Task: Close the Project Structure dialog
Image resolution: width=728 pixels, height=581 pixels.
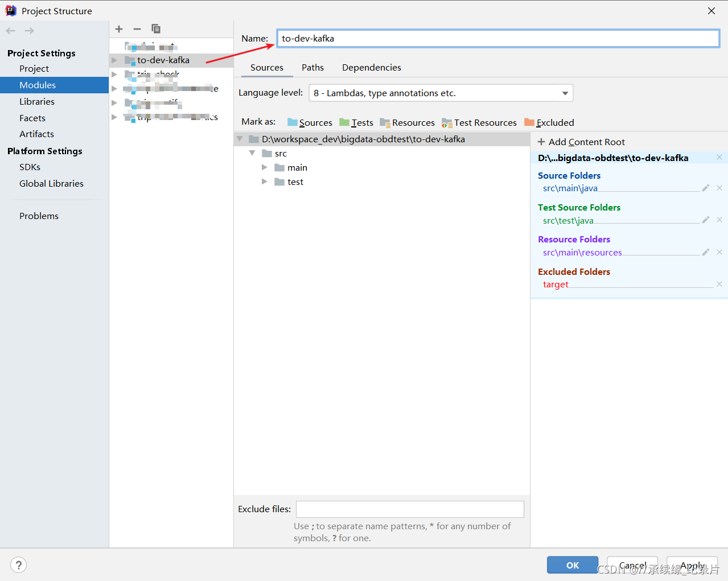Action: (711, 11)
